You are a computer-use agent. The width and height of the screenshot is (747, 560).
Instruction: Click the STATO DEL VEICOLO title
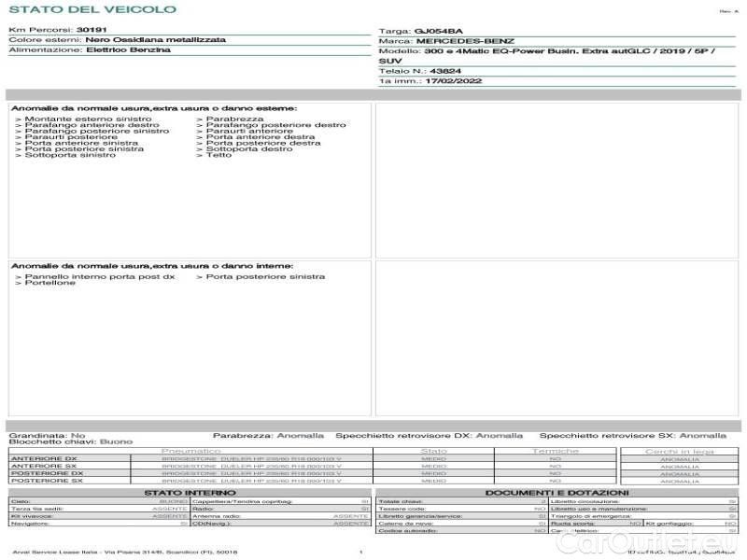tap(92, 9)
